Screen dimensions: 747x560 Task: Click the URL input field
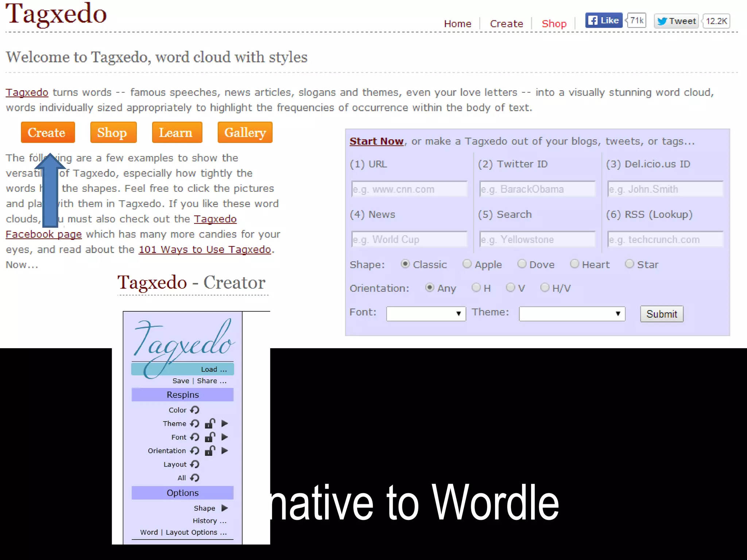pos(409,189)
